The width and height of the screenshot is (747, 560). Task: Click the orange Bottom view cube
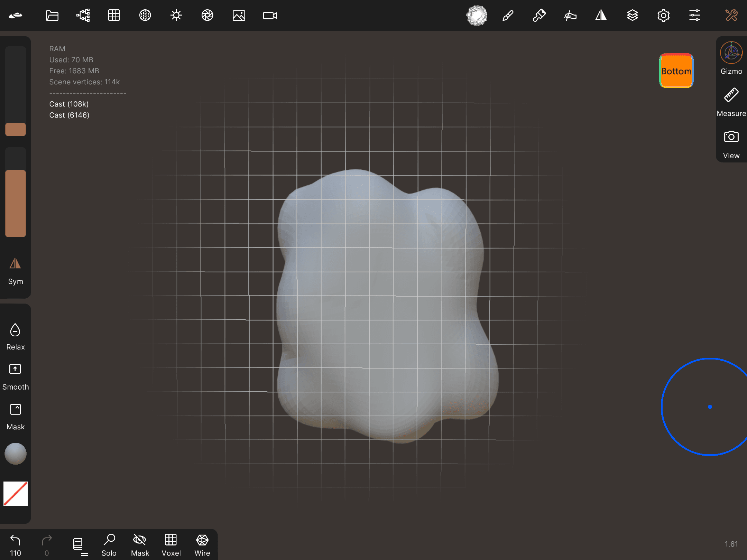click(x=676, y=71)
